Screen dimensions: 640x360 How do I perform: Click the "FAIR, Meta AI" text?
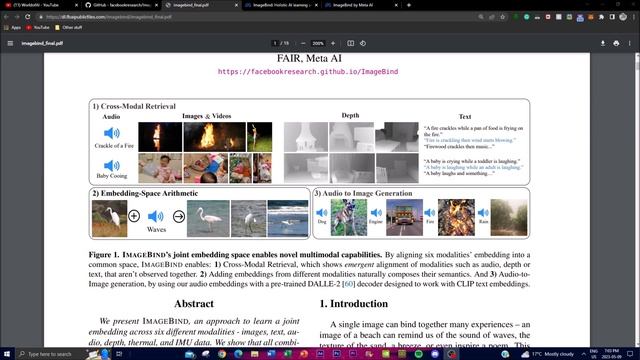pos(309,58)
